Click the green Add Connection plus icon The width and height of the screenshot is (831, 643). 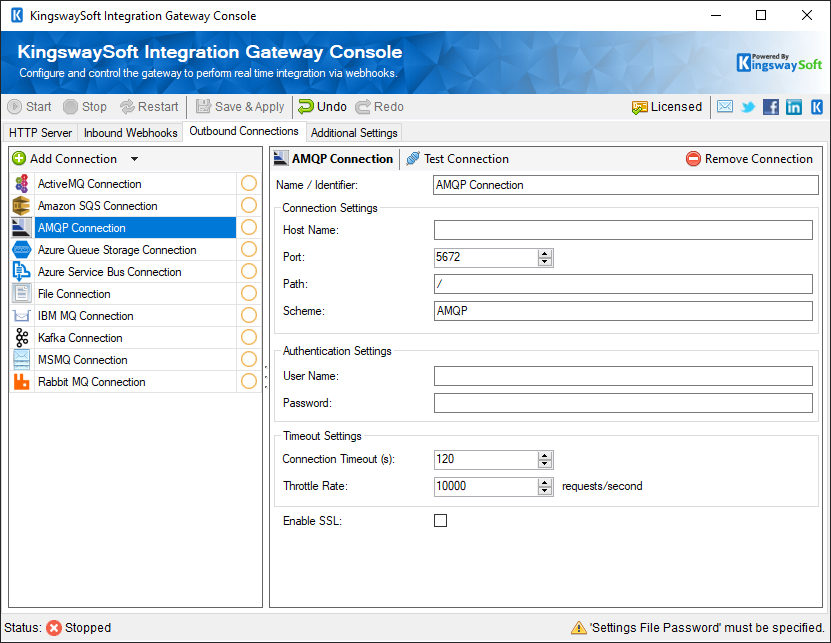pyautogui.click(x=19, y=158)
